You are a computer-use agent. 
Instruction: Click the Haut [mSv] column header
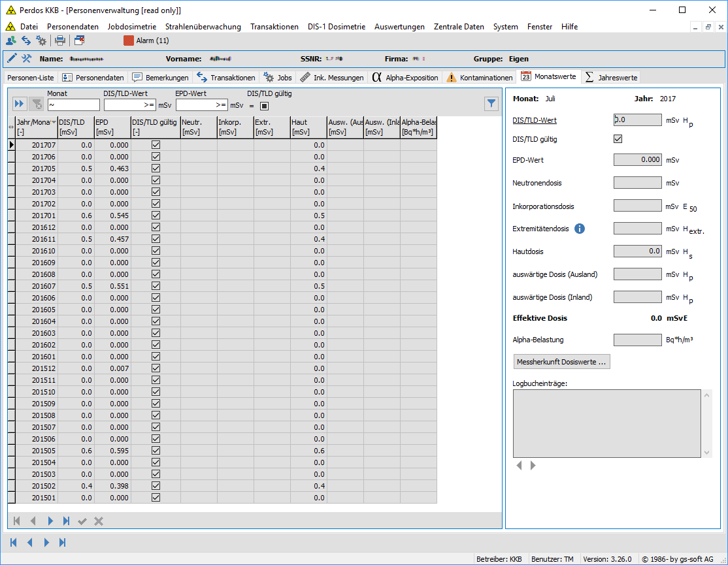(308, 127)
